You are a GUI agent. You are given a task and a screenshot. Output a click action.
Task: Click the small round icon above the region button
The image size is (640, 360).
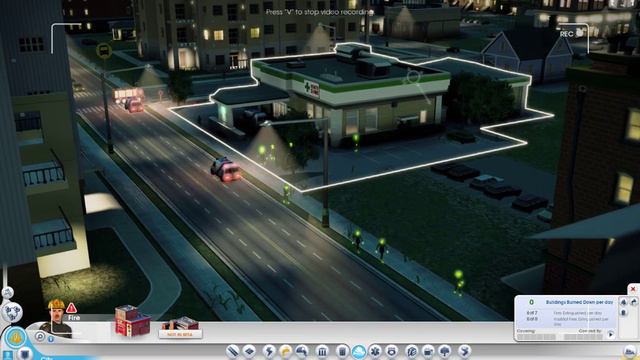tap(7, 292)
